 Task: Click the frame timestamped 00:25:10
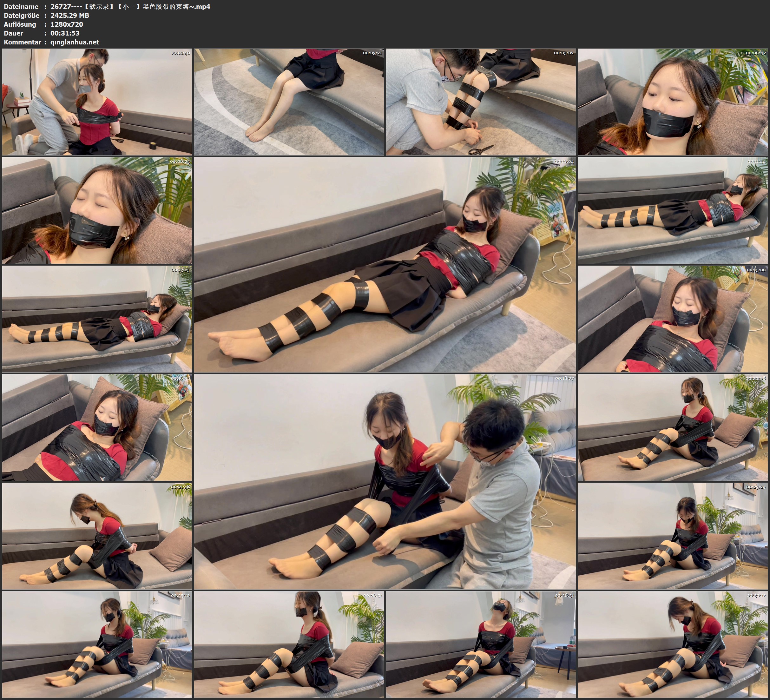click(x=97, y=644)
